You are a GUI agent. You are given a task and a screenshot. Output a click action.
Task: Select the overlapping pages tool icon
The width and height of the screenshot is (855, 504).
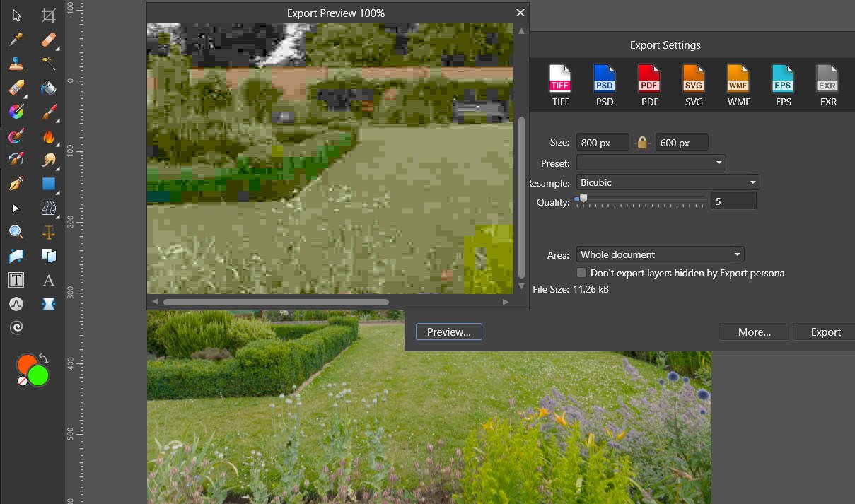pyautogui.click(x=49, y=256)
